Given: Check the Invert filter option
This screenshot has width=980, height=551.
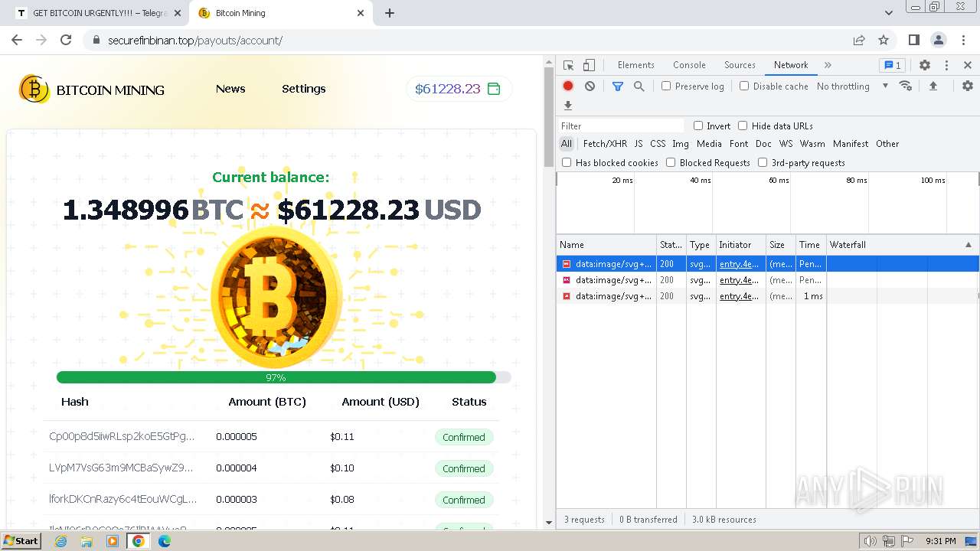Looking at the screenshot, I should pos(698,126).
